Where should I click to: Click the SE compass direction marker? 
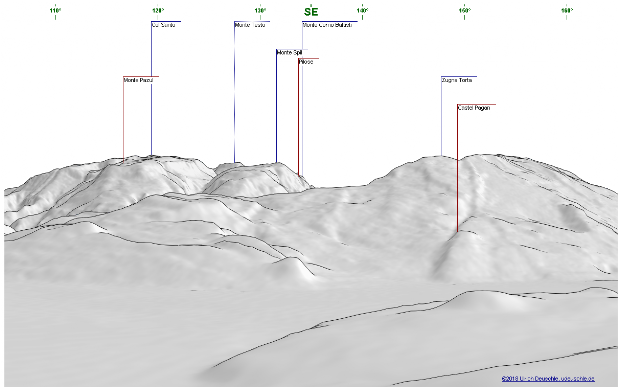pos(311,12)
